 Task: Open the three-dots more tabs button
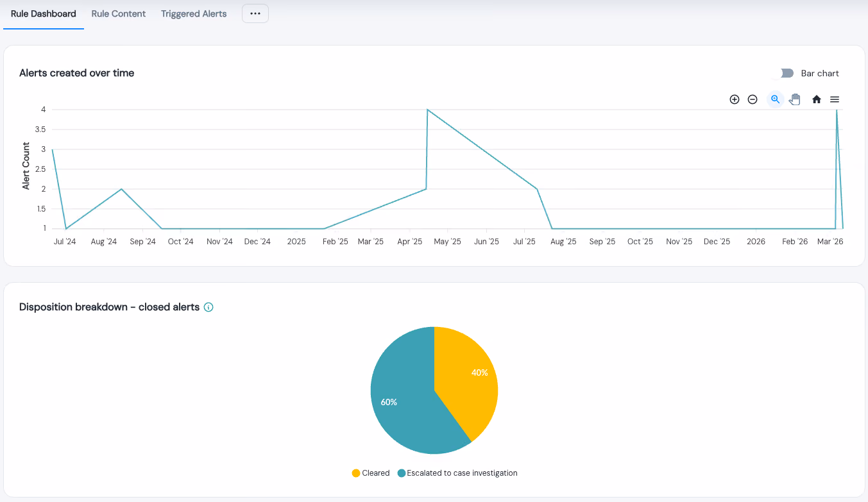(255, 13)
